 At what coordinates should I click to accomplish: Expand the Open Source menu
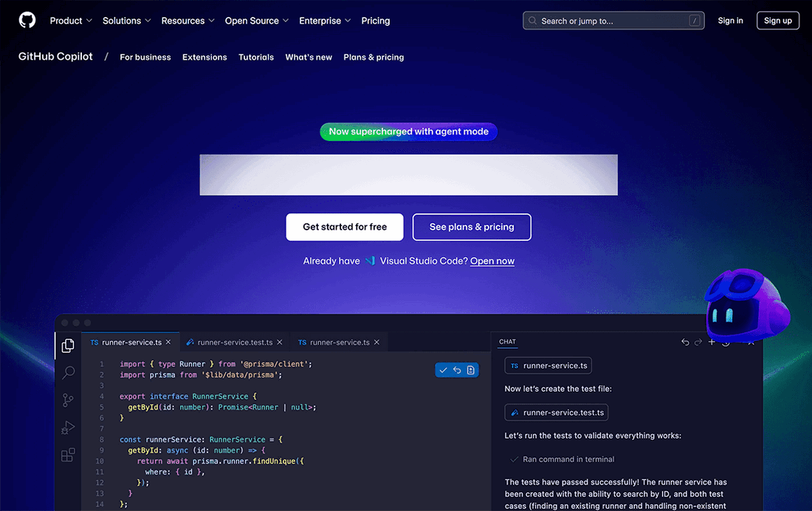pos(257,21)
